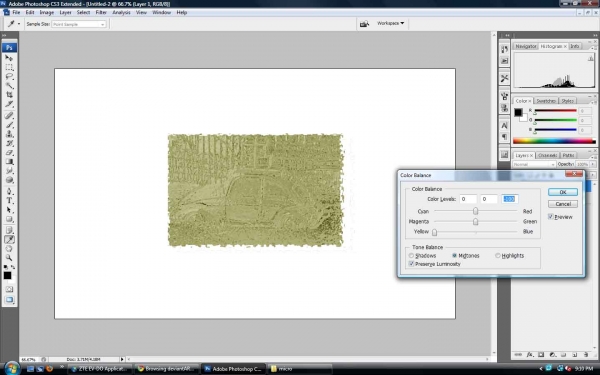
Task: Switch to the Paths tab
Action: (568, 155)
